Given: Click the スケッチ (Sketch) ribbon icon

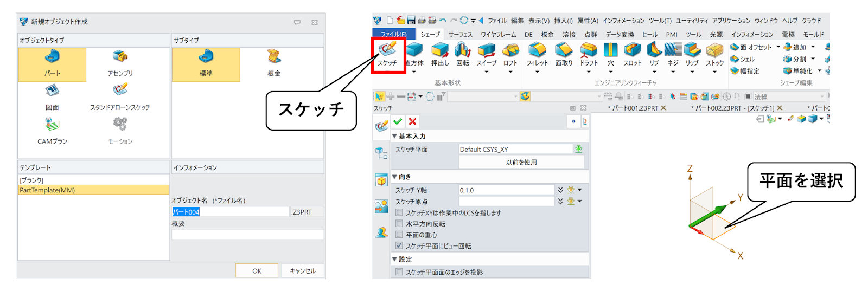Looking at the screenshot, I should [387, 54].
